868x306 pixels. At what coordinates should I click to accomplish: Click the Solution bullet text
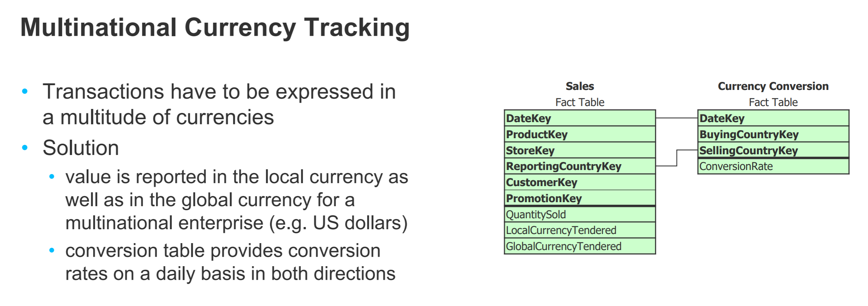click(81, 148)
